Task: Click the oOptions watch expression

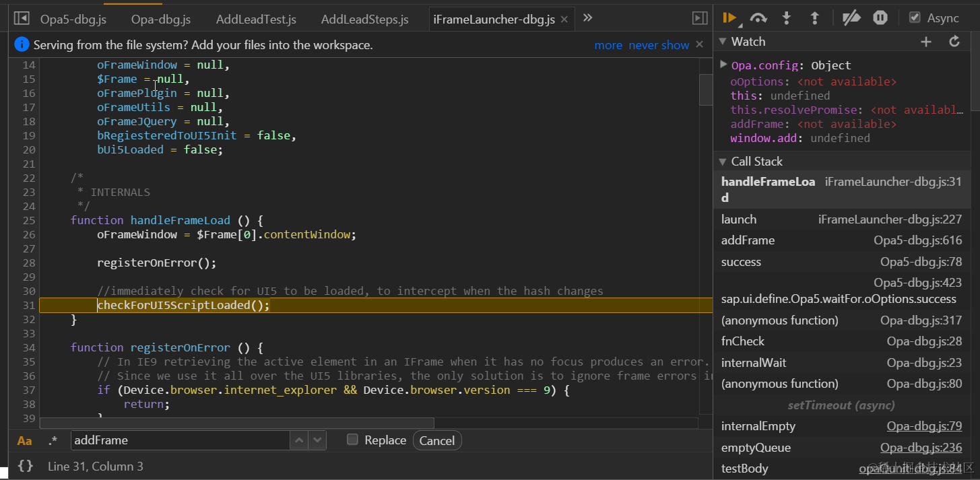Action: tap(814, 81)
